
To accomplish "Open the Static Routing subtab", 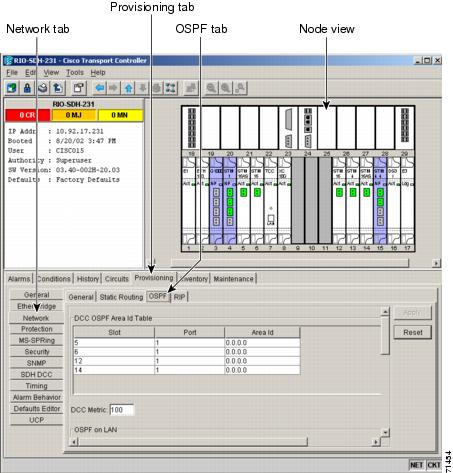I will click(121, 297).
